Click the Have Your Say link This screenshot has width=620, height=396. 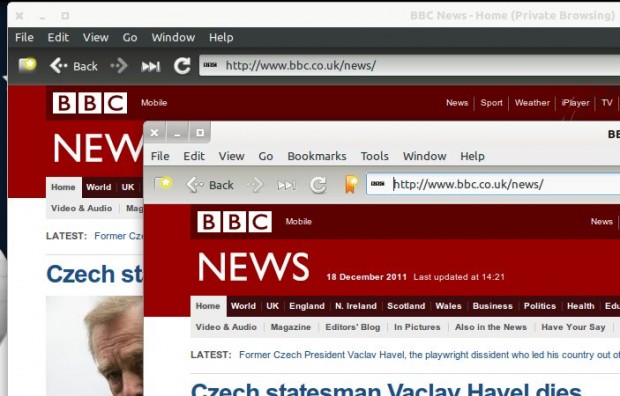tap(573, 327)
